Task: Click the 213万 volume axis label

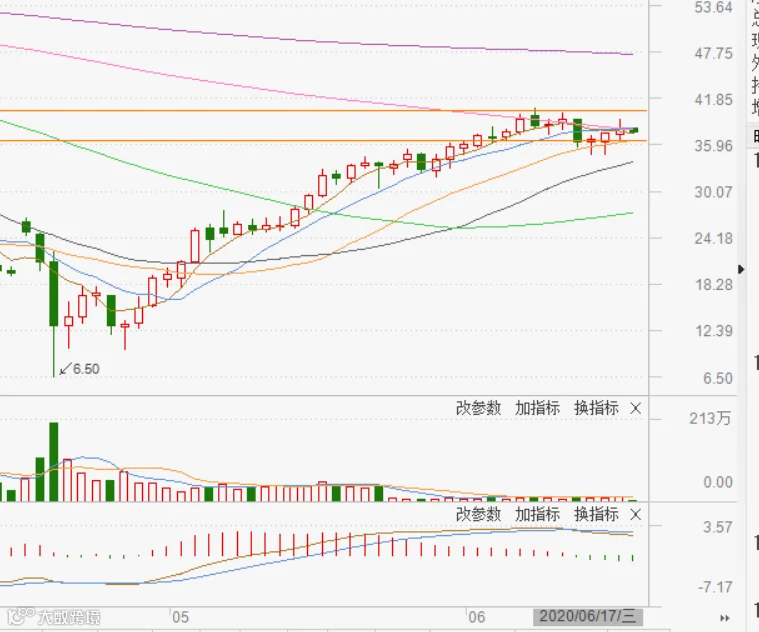Action: [710, 418]
